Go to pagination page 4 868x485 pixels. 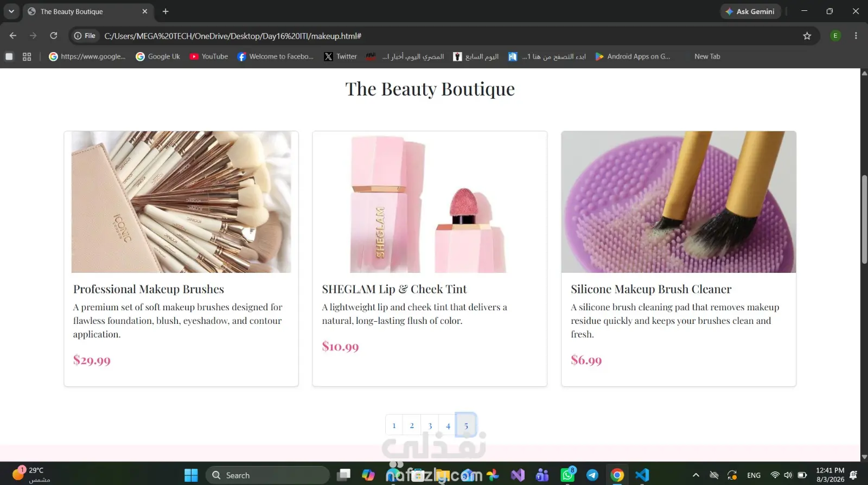pyautogui.click(x=448, y=425)
